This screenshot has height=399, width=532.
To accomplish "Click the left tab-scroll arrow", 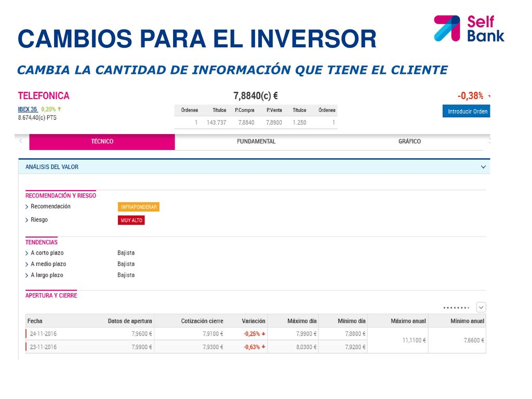I will tap(21, 141).
